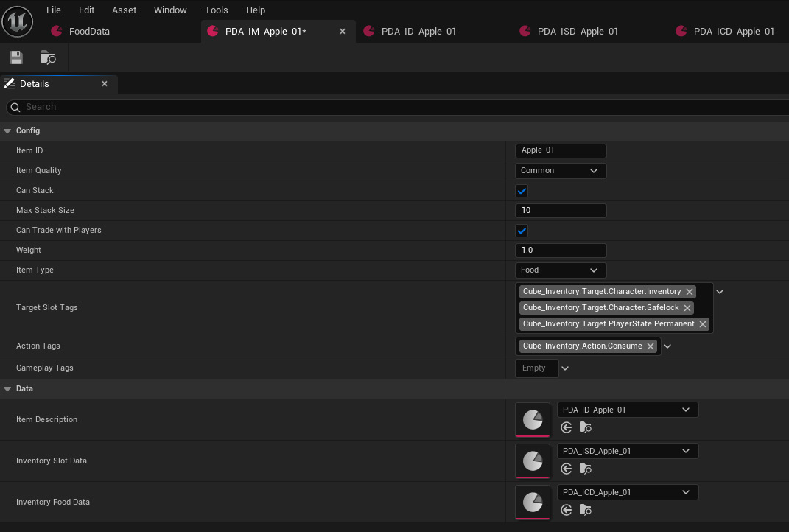Screen dimensions: 789x532
Task: Click the Max Stack Size field
Action: tap(561, 211)
